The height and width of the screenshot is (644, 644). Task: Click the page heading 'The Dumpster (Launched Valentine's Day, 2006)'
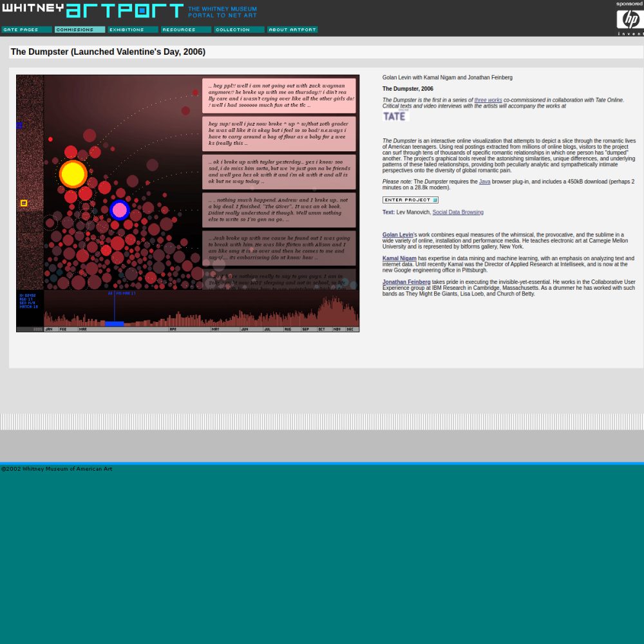108,52
